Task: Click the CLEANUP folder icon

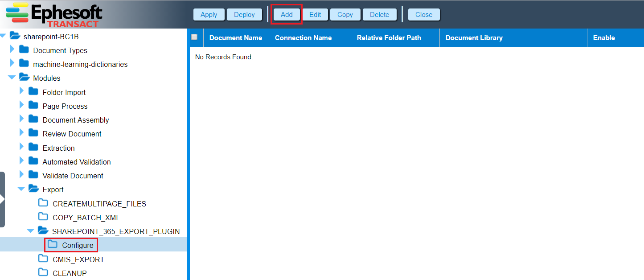Action: pyautogui.click(x=43, y=272)
